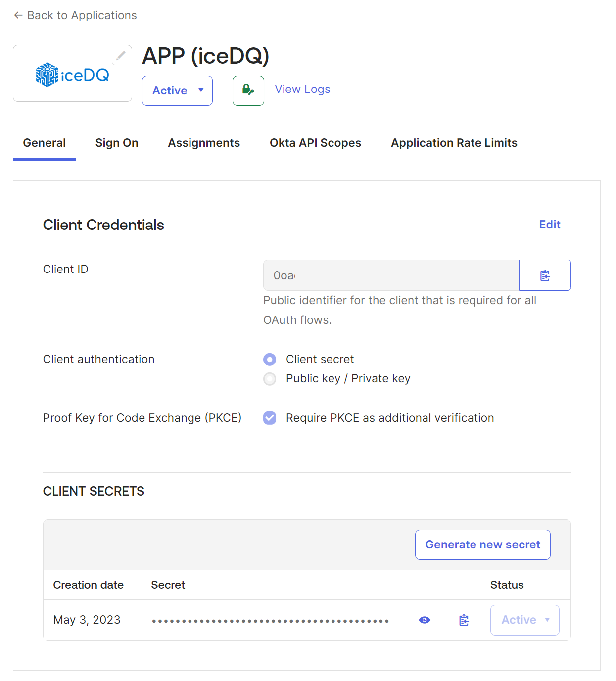Screen dimensions: 616x681
Task: Click the back arrow to Applications
Action: (x=18, y=15)
